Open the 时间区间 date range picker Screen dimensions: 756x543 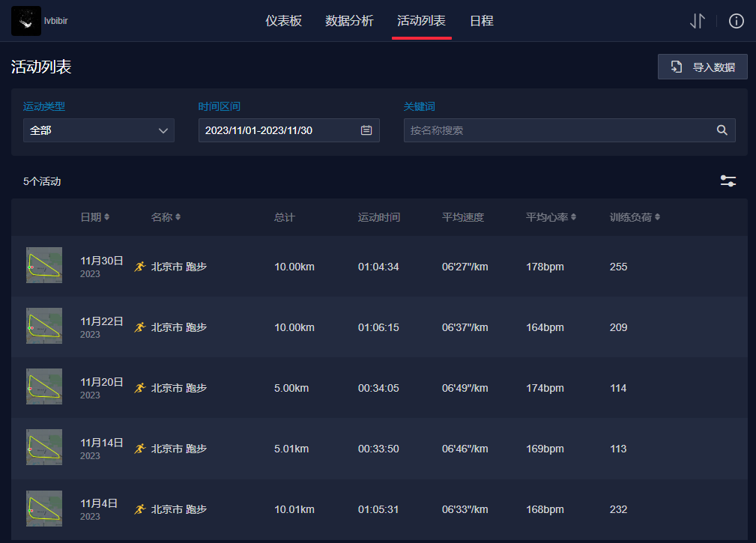[279, 130]
